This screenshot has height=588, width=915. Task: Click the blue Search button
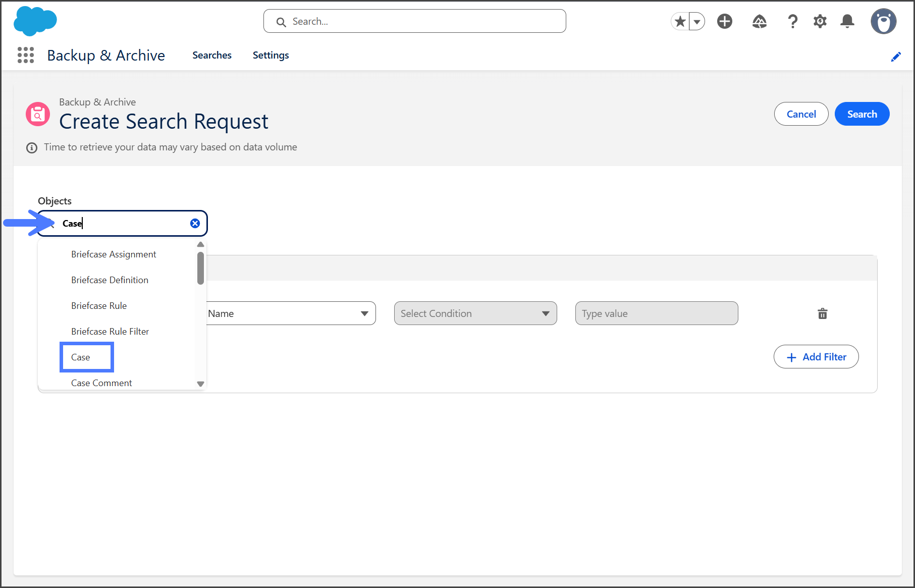862,114
